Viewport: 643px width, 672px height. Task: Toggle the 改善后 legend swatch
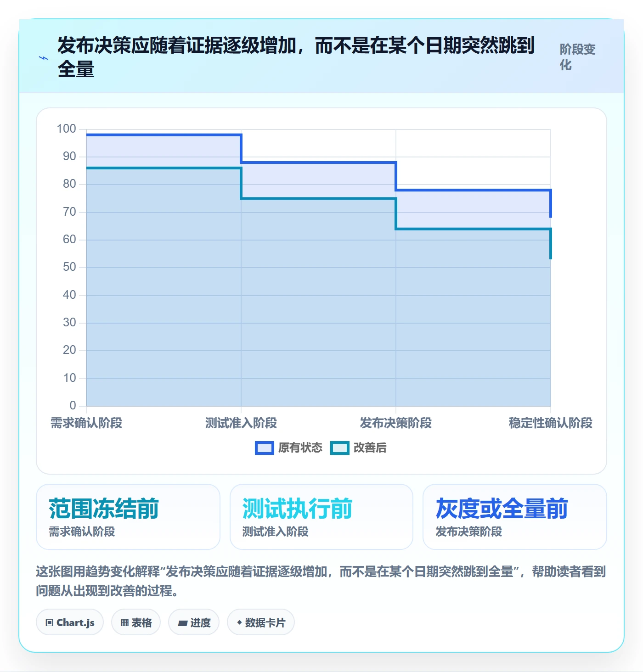click(340, 448)
